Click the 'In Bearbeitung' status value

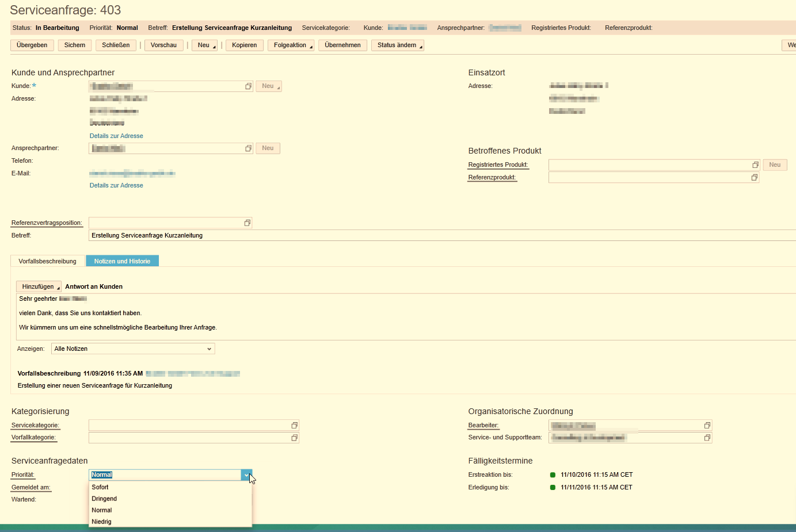tap(58, 28)
